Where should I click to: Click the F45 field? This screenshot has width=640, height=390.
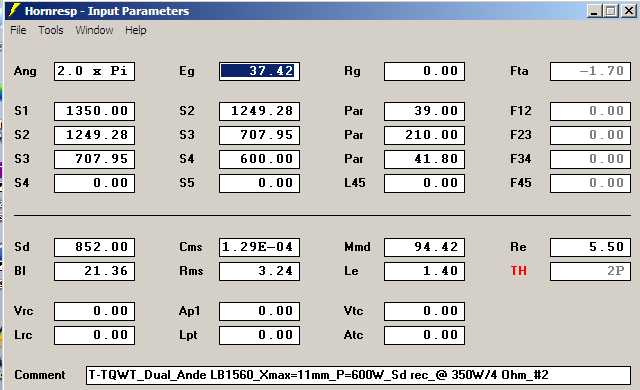coord(590,183)
